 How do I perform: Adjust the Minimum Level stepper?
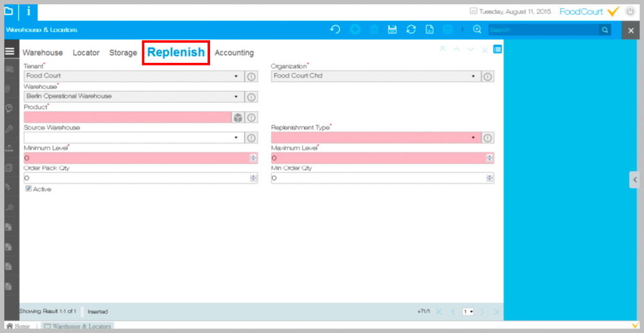click(x=253, y=158)
